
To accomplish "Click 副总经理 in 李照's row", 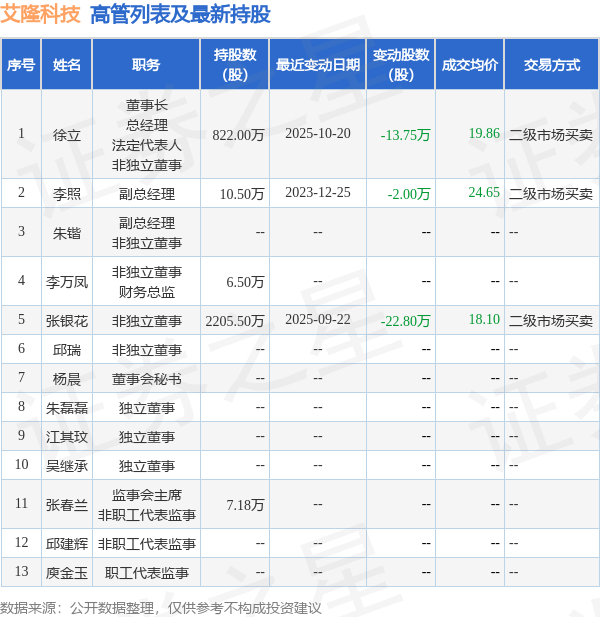I will click(146, 194).
